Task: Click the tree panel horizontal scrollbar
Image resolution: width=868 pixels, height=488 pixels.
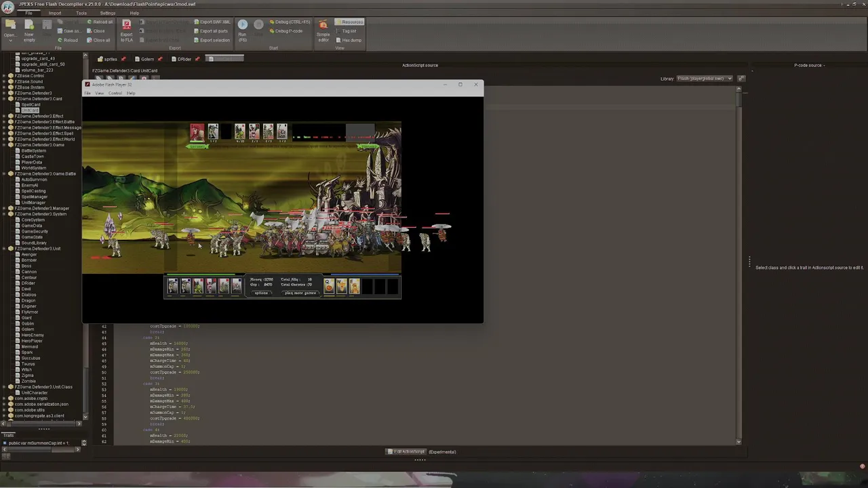Action: (x=41, y=424)
